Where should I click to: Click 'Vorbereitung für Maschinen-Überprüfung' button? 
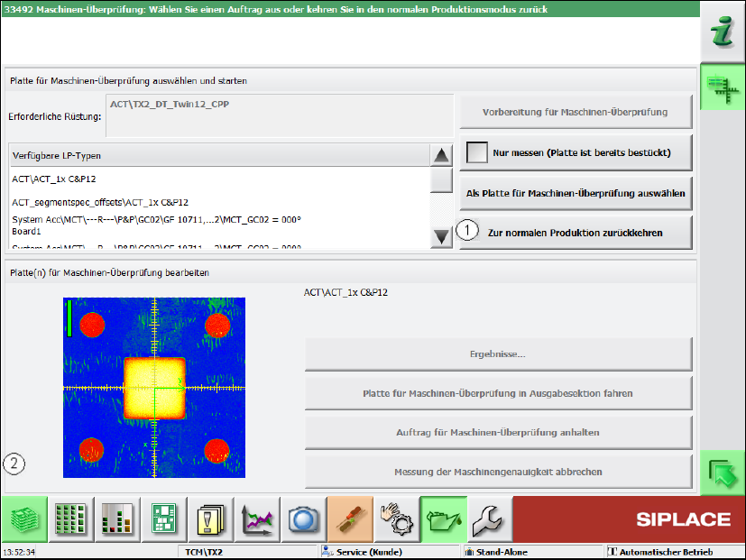tap(576, 113)
